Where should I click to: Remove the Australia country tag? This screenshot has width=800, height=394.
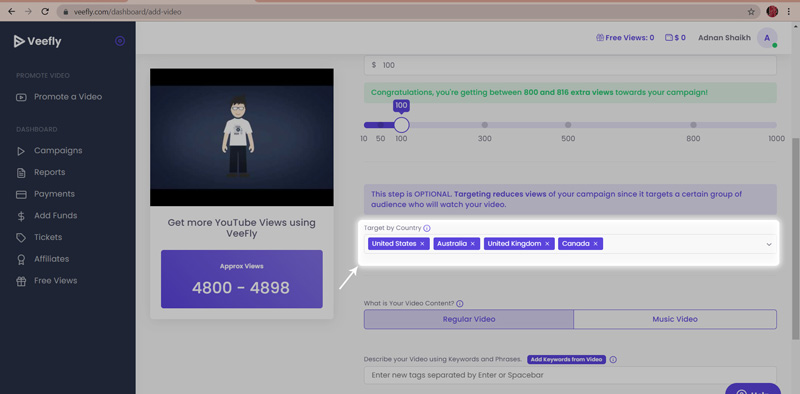(472, 244)
